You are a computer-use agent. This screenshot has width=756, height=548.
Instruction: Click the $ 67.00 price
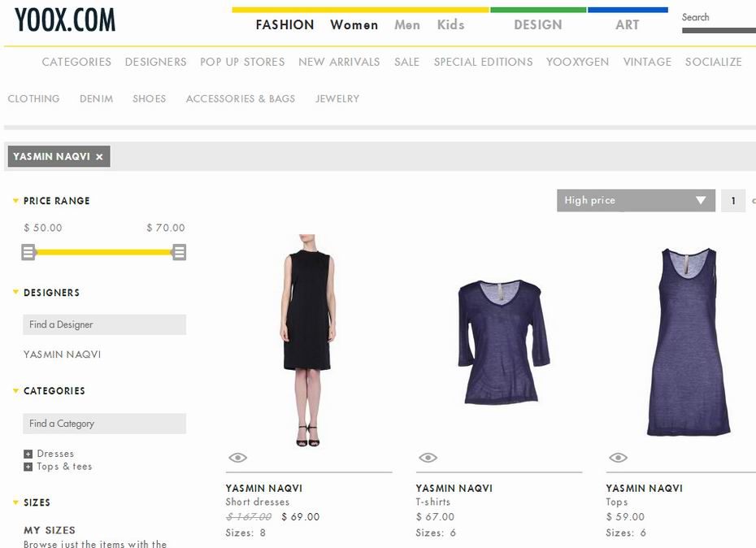click(435, 517)
